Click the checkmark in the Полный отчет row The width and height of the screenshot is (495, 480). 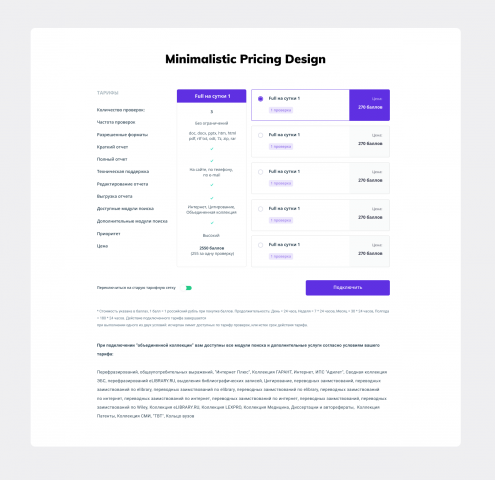[x=212, y=161]
